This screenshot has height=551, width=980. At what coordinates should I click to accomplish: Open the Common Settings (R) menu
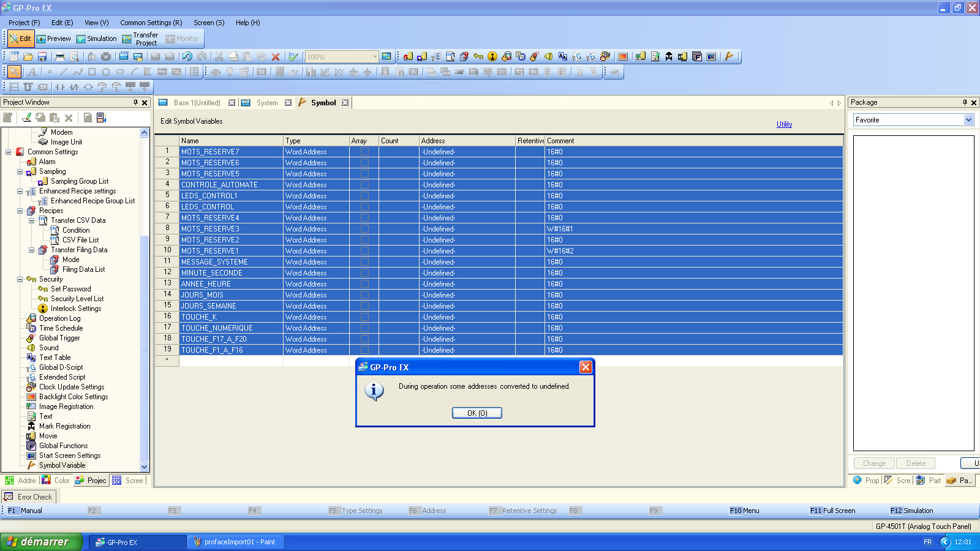pyautogui.click(x=151, y=23)
